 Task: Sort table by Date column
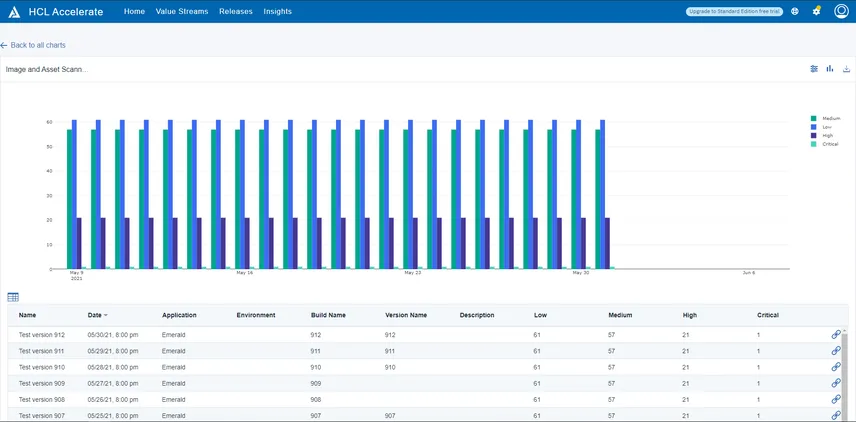pyautogui.click(x=95, y=315)
